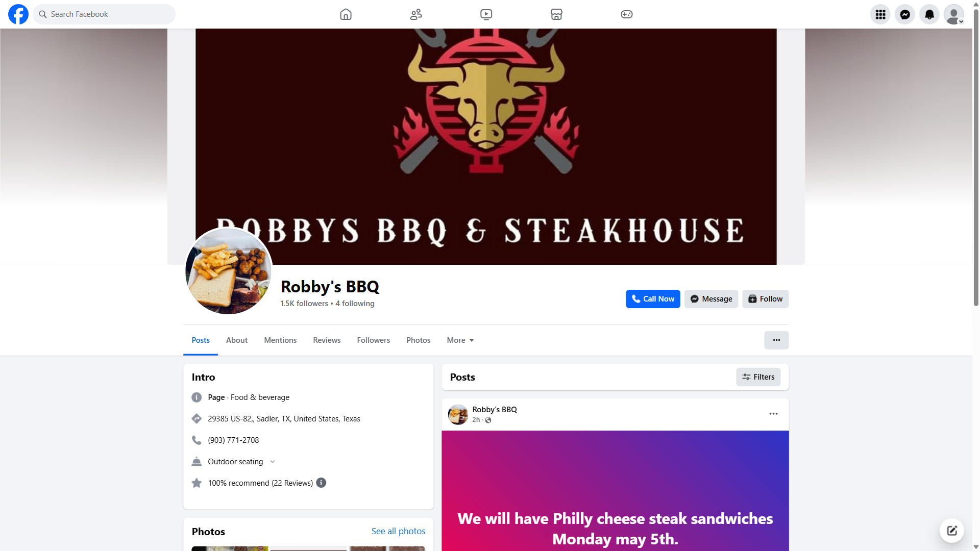The image size is (980, 551).
Task: Click the new message compose icon
Action: click(952, 531)
